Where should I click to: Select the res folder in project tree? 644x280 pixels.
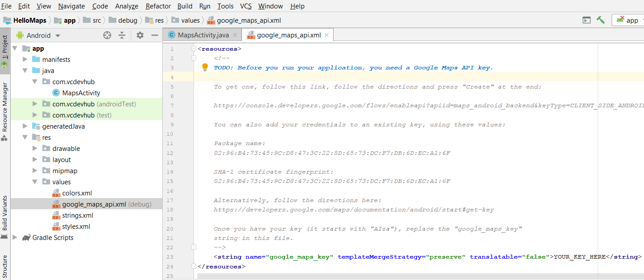(41, 138)
